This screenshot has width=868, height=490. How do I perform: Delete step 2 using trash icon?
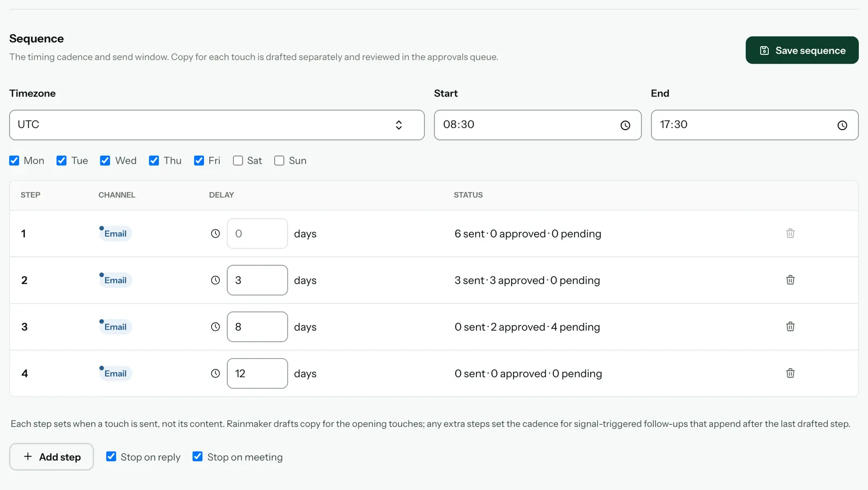coord(790,280)
